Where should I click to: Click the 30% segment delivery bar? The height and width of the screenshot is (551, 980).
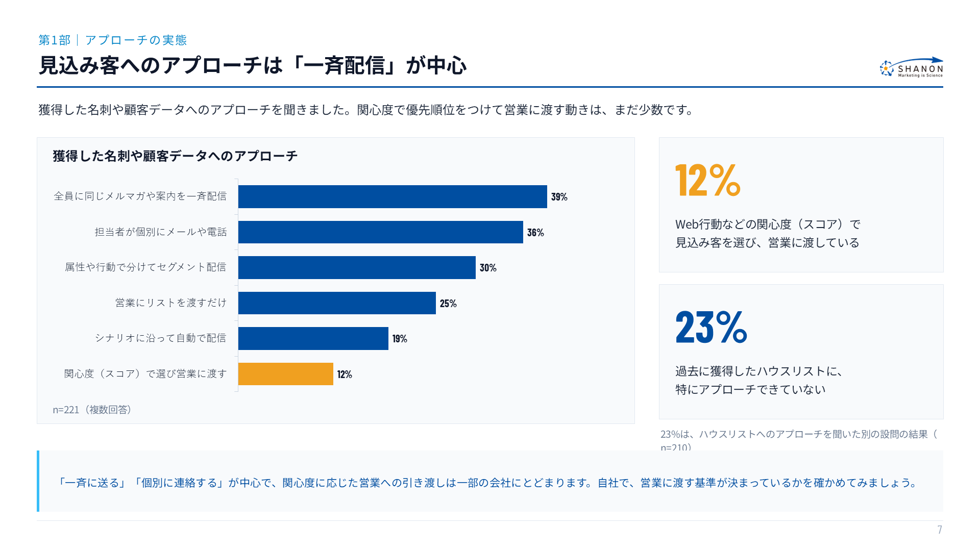[357, 267]
